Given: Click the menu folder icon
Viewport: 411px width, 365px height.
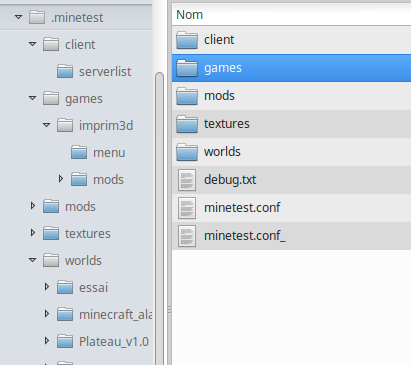Looking at the screenshot, I should point(79,152).
